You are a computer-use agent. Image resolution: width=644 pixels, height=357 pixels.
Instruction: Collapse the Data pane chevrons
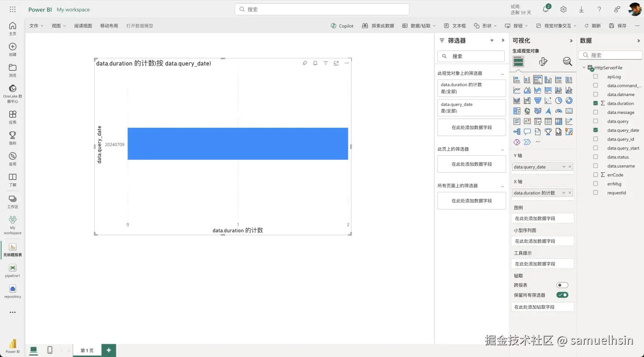pos(638,40)
